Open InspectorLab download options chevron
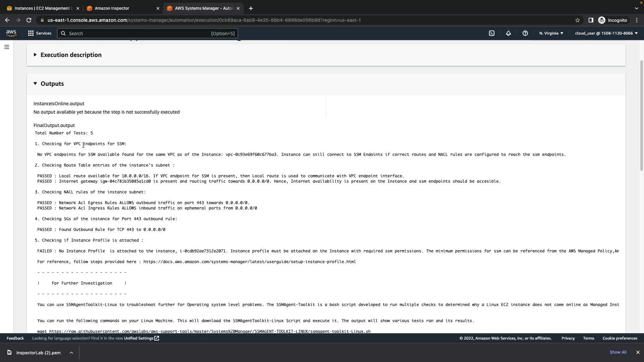 [71, 353]
